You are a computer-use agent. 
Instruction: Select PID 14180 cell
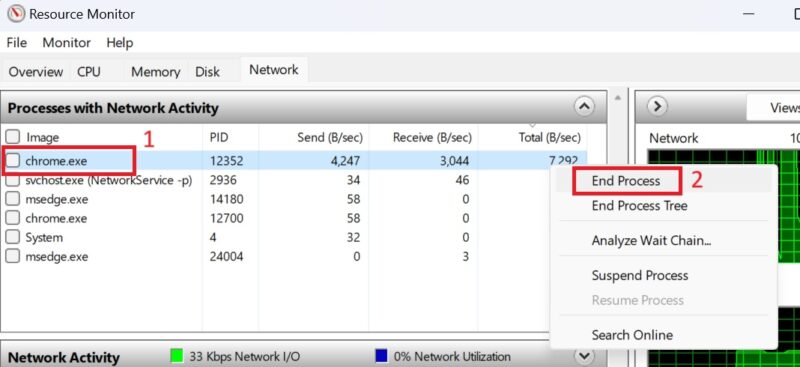tap(227, 199)
